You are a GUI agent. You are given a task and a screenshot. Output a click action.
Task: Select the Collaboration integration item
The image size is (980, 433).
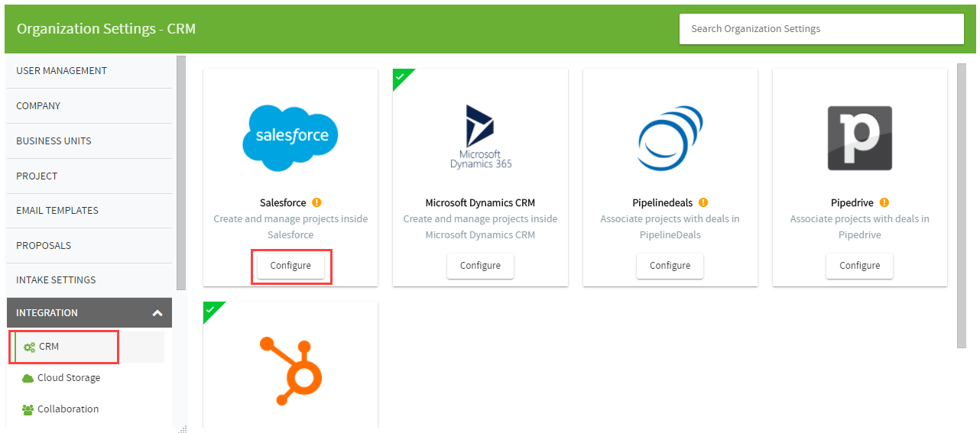click(89, 409)
